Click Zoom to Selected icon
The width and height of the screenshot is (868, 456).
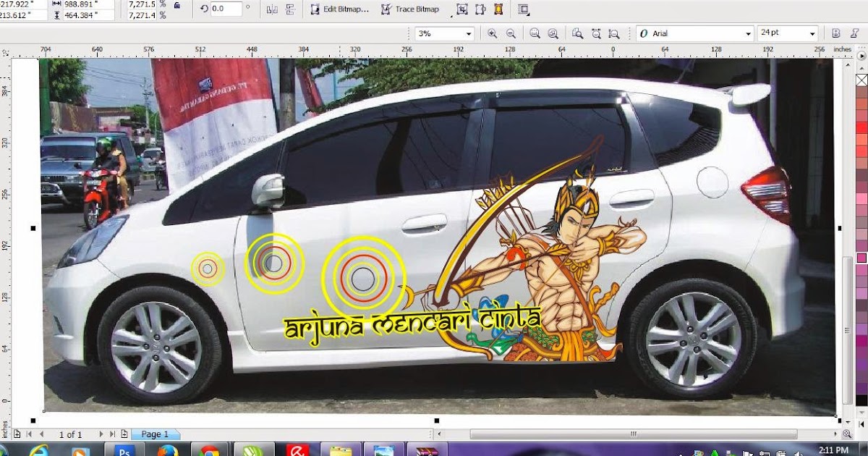[x=535, y=33]
